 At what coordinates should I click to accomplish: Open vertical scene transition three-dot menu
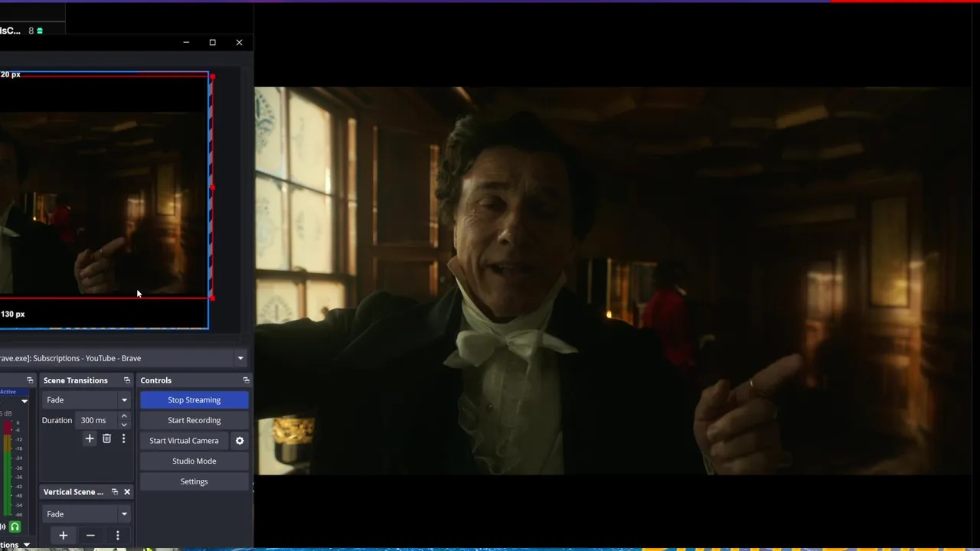click(117, 536)
